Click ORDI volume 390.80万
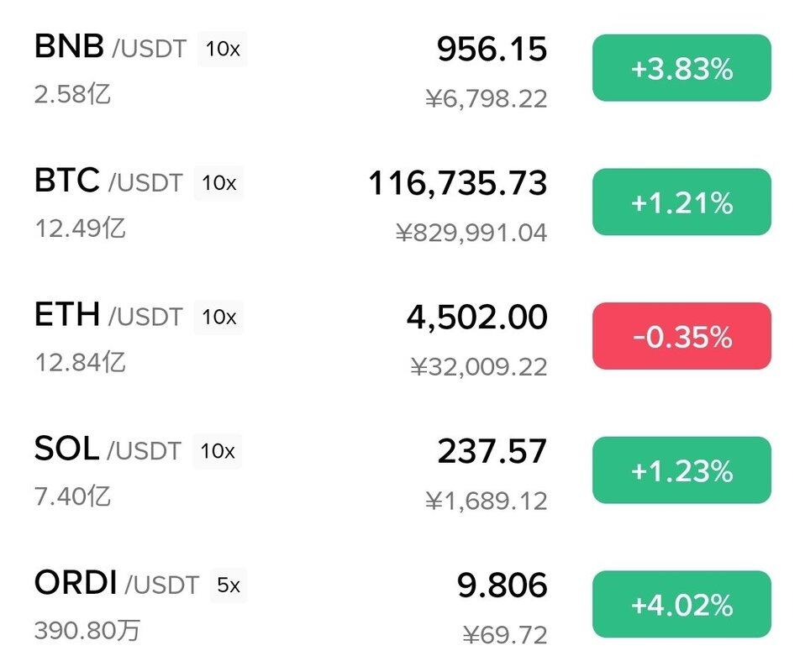 87,630
